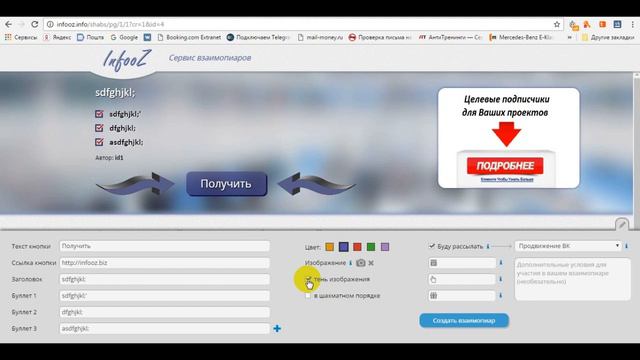Bookmark page with the star icon
640x360 pixels.
click(x=557, y=24)
